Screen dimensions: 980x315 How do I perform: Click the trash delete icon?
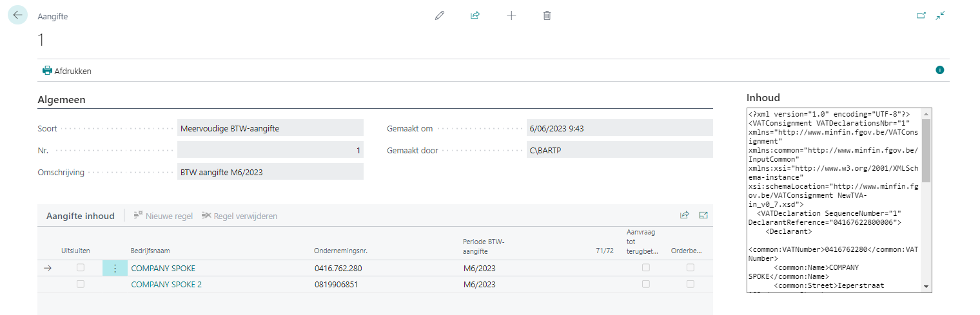click(547, 15)
